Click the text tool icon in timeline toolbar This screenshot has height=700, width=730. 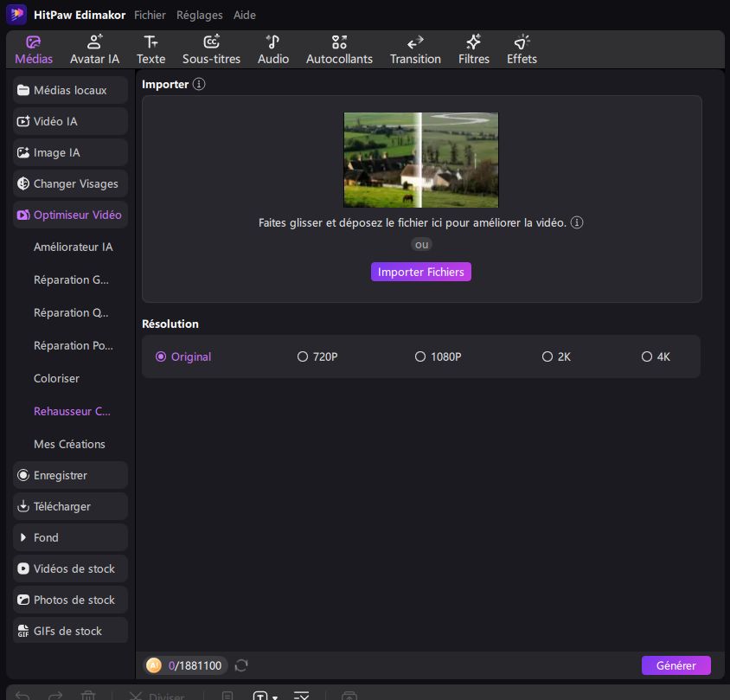pos(259,696)
